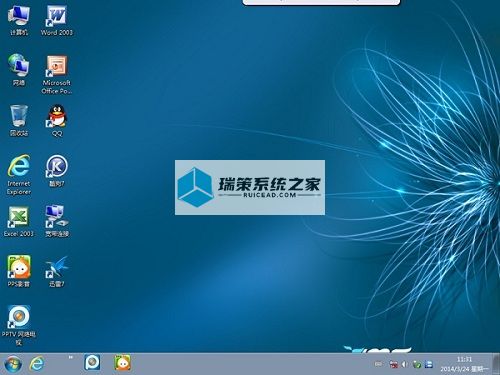The image size is (500, 375).
Task: Click the keyboard input indicator in tray
Action: 378,364
